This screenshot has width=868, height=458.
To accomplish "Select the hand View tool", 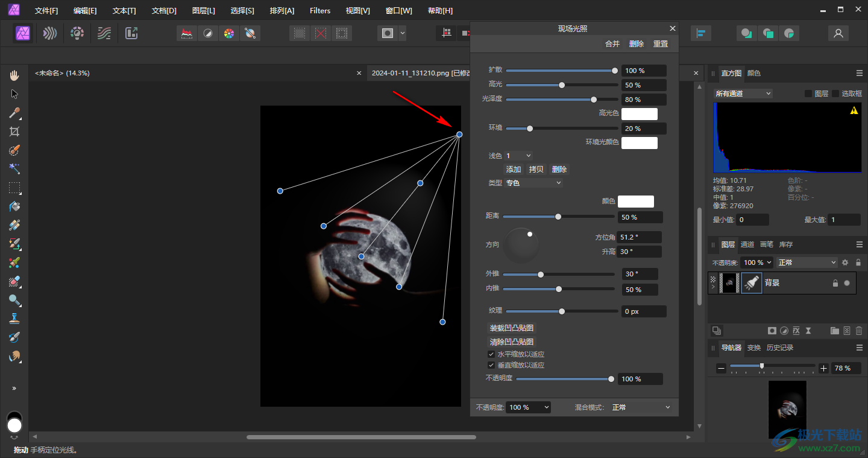I will tap(14, 75).
